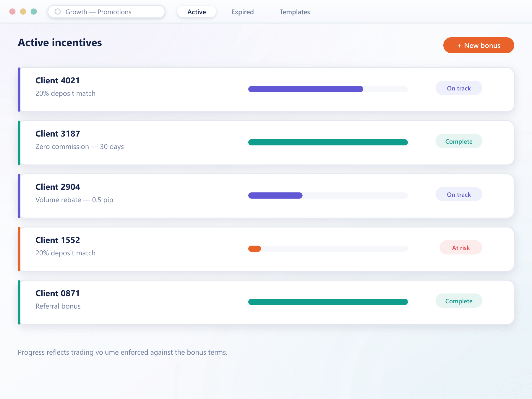This screenshot has height=399, width=532.
Task: Go to the Templates tab
Action: click(295, 12)
